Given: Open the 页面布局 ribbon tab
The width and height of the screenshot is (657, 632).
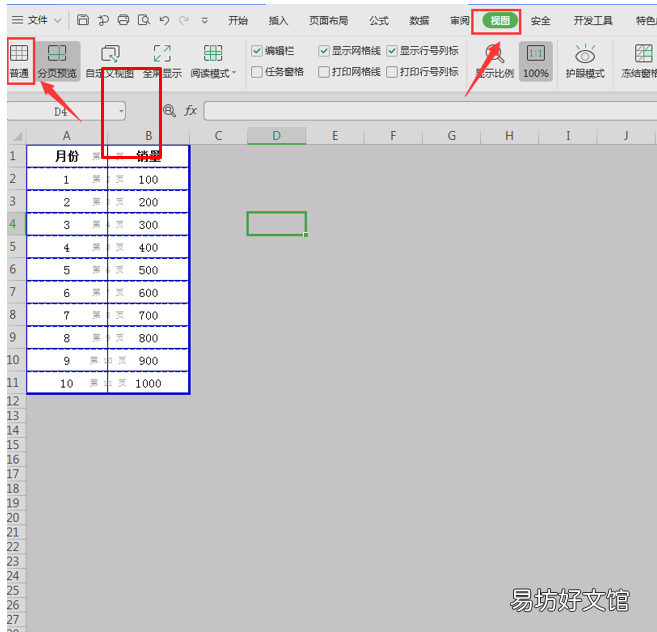Looking at the screenshot, I should coord(328,21).
